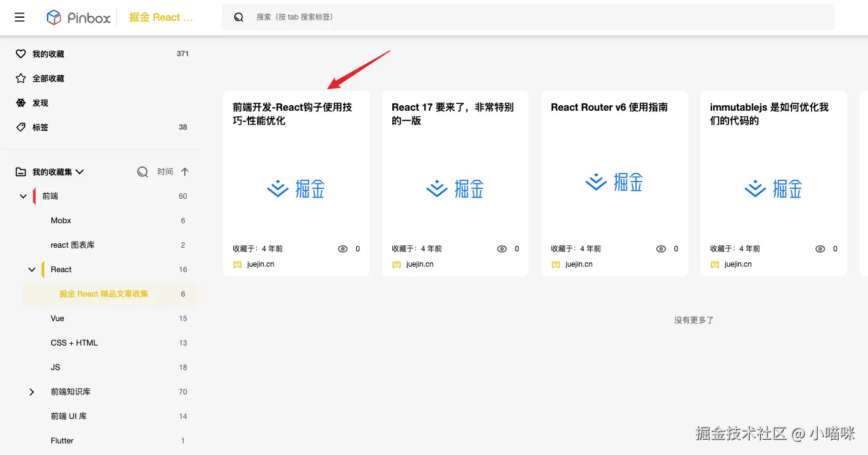868x455 pixels.
Task: Open React Router v6 使用指南 title
Action: coord(609,107)
